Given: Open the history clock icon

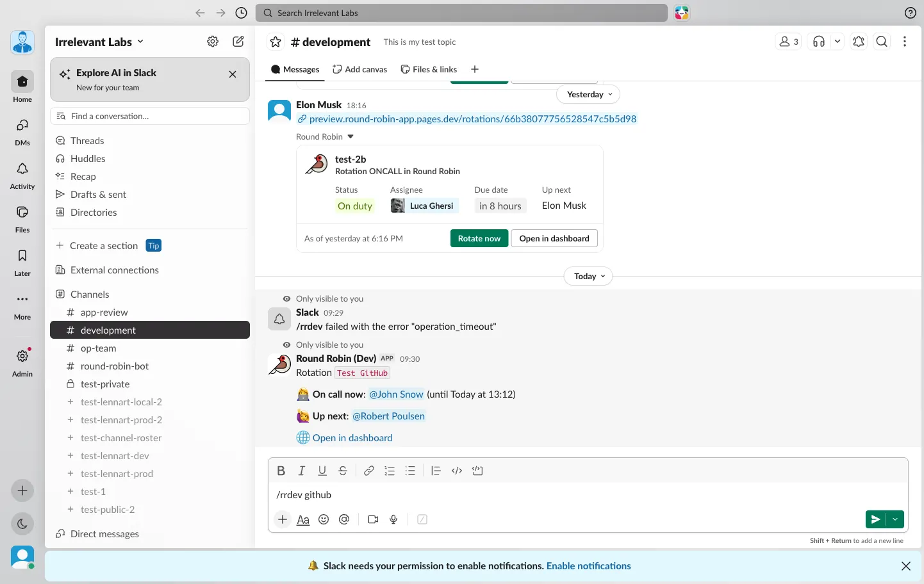Looking at the screenshot, I should pyautogui.click(x=241, y=13).
